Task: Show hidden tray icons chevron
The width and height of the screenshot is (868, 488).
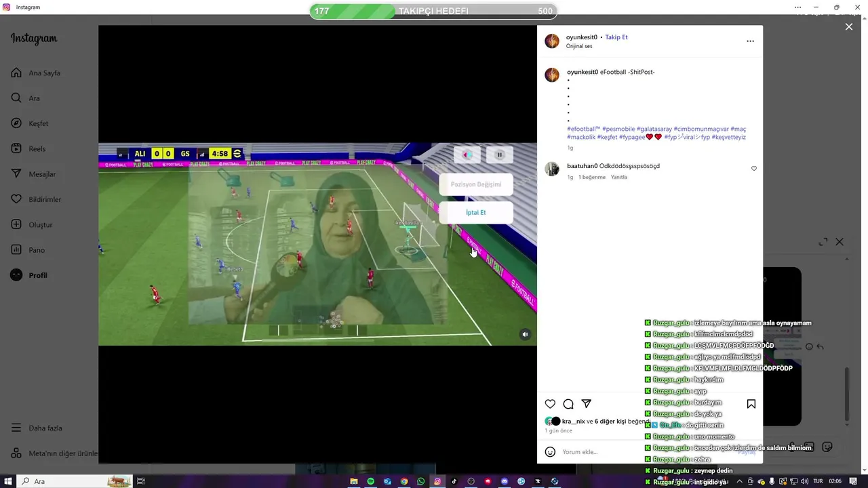Action: pyautogui.click(x=739, y=481)
